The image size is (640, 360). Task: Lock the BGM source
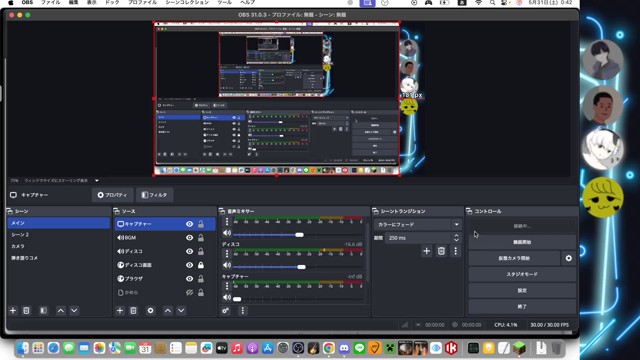pyautogui.click(x=201, y=238)
